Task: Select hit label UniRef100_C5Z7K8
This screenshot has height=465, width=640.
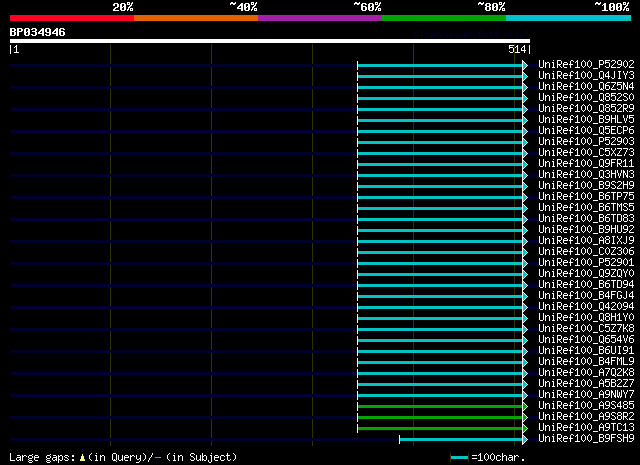Action: pyautogui.click(x=586, y=329)
